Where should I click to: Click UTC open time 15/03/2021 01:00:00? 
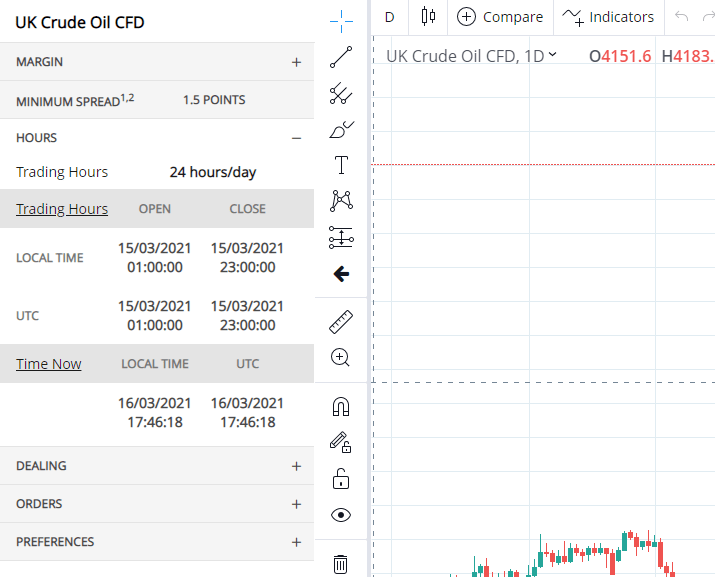[x=155, y=316]
